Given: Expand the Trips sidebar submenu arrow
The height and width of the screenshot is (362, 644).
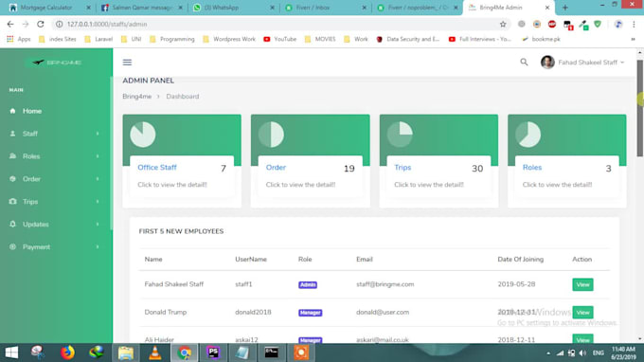Looking at the screenshot, I should 98,201.
